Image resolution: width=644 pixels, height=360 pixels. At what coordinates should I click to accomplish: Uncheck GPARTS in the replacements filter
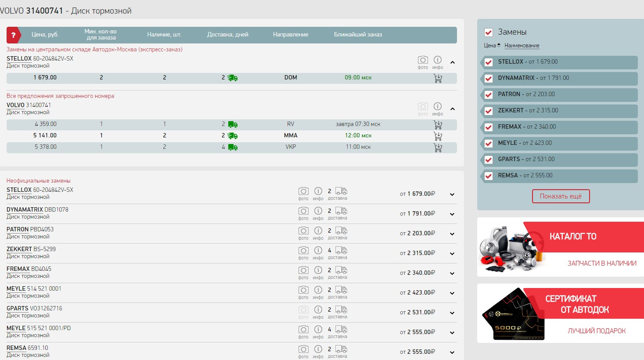point(488,159)
